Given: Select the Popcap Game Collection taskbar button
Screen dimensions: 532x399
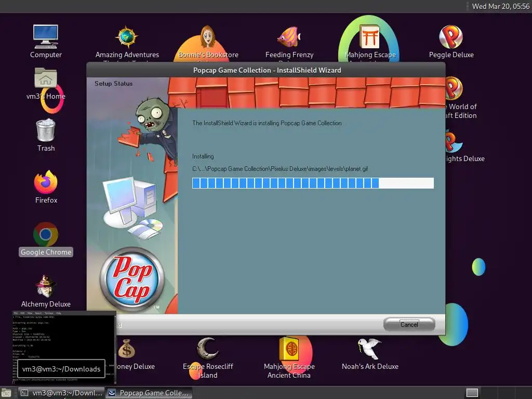Looking at the screenshot, I should click(149, 393).
